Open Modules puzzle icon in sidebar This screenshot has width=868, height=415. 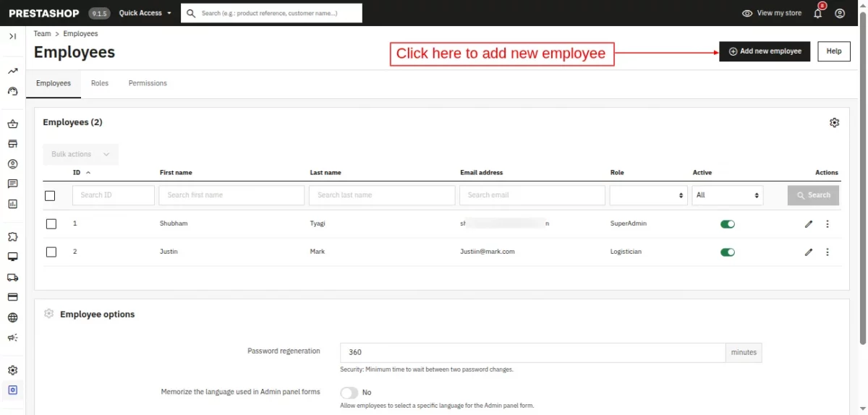pos(12,237)
